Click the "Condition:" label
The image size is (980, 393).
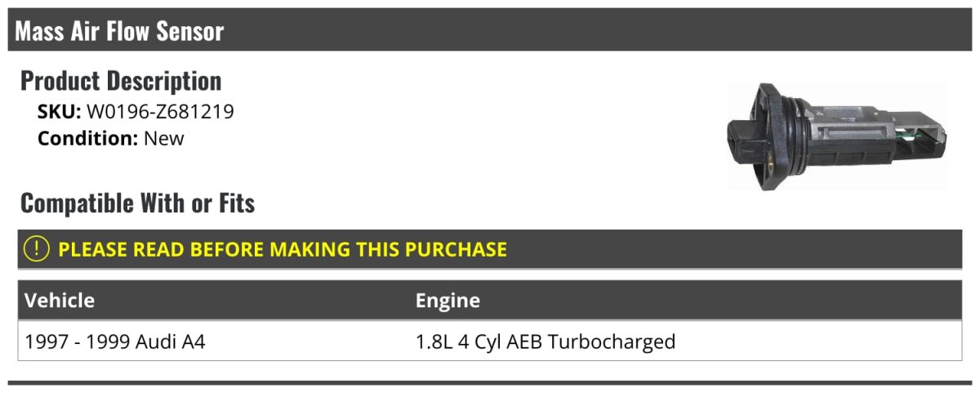pos(87,138)
